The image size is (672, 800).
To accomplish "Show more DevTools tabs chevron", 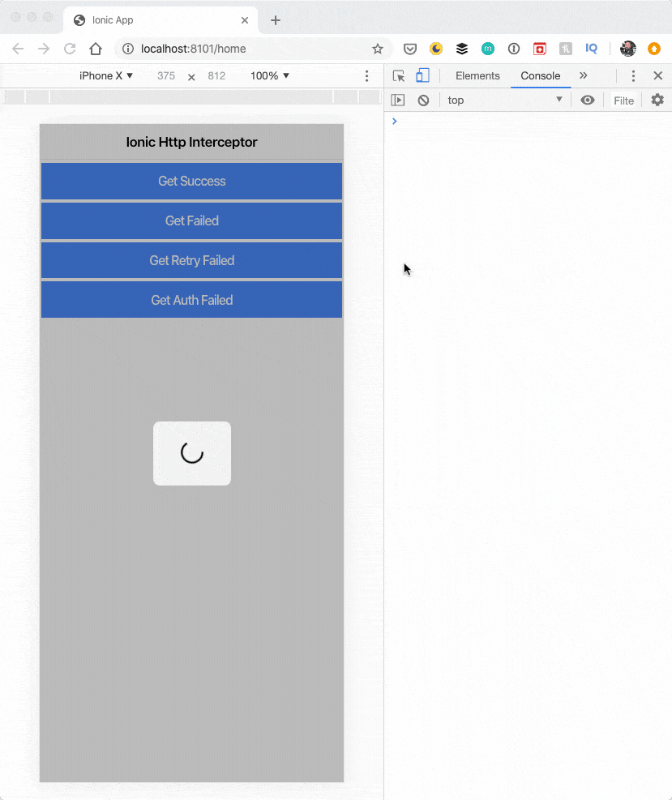I will pos(583,75).
